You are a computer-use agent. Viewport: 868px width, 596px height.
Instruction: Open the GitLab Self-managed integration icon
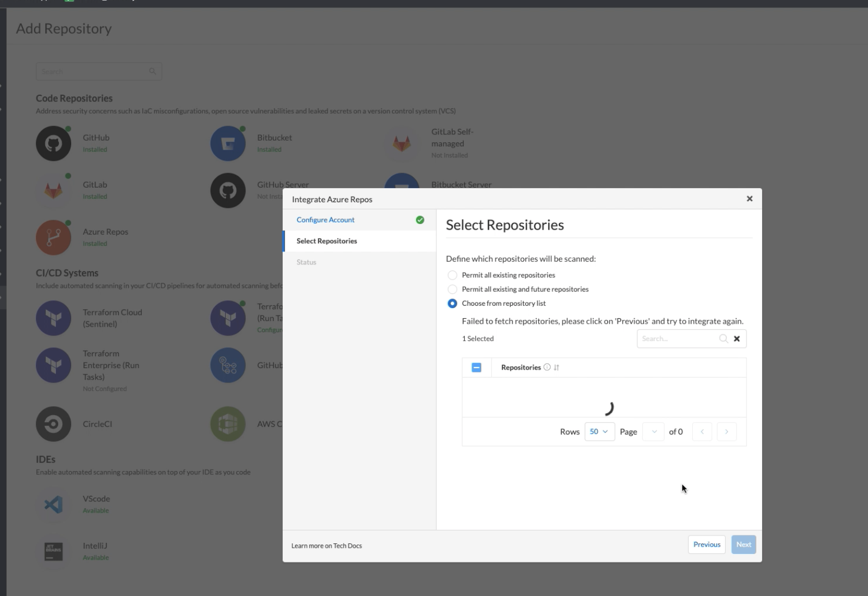(x=402, y=143)
